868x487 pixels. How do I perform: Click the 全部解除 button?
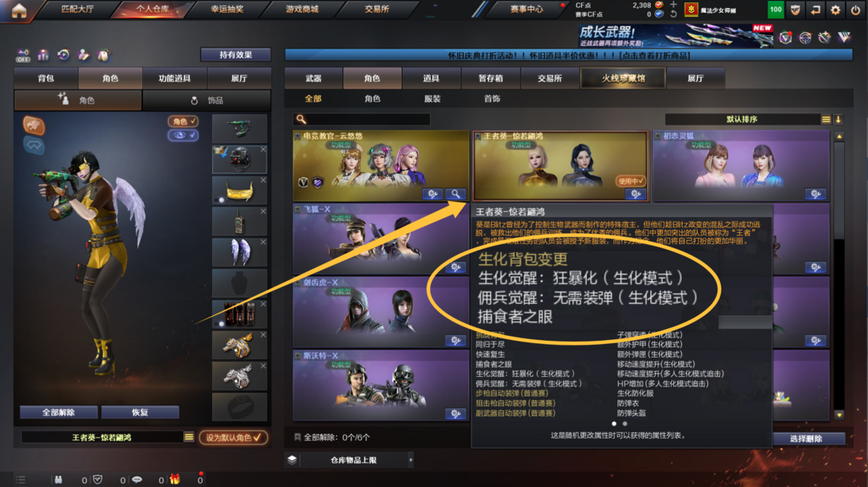[x=59, y=412]
